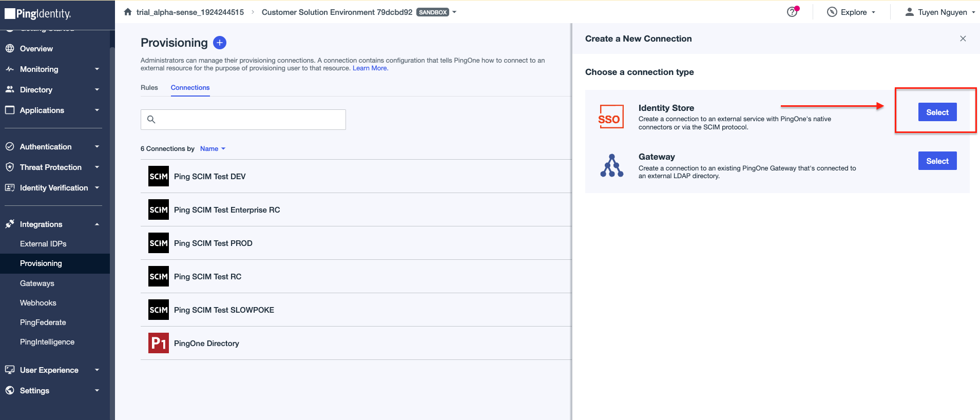
Task: Open the sort by Name dropdown
Action: tap(213, 148)
